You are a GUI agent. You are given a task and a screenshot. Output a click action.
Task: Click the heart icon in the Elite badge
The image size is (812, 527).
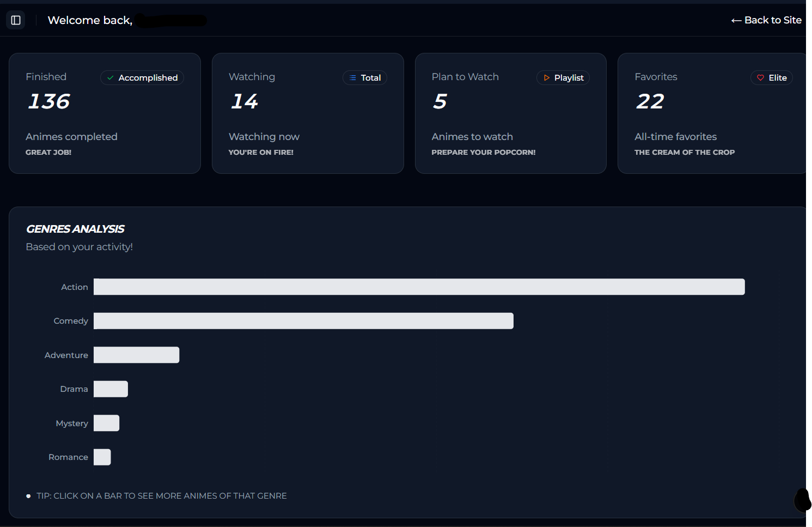(x=761, y=77)
